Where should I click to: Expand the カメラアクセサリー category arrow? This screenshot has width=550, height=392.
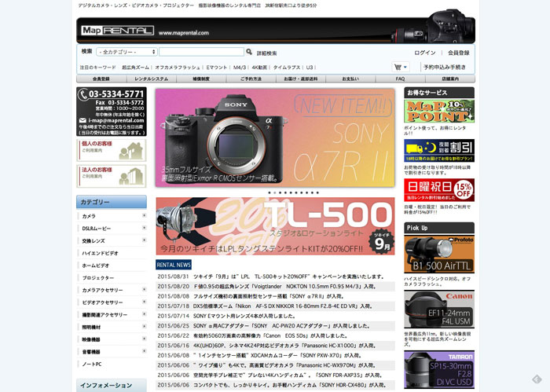[144, 290]
